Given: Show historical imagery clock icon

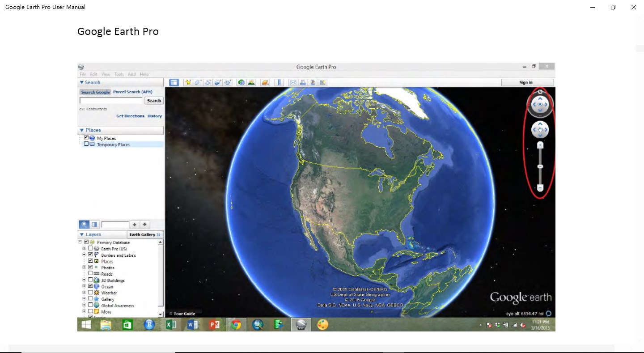Looking at the screenshot, I should [x=241, y=82].
